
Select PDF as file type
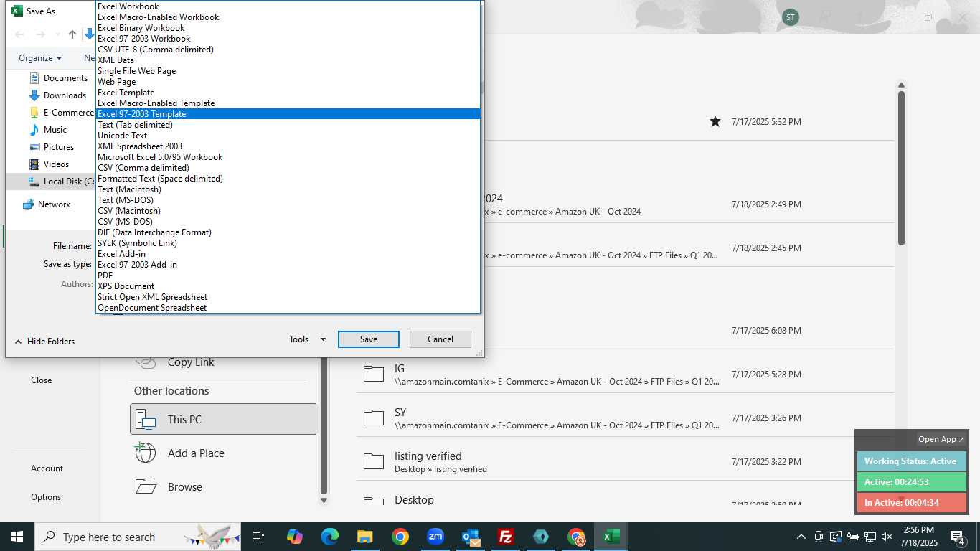pos(288,275)
